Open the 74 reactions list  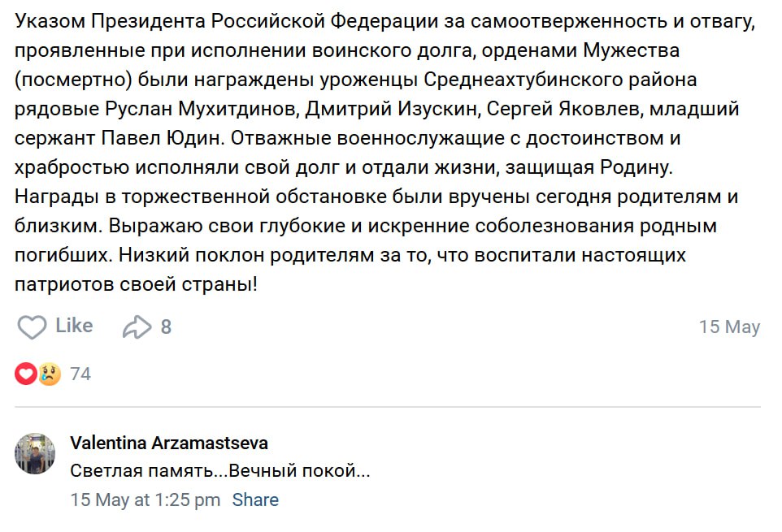tap(80, 374)
